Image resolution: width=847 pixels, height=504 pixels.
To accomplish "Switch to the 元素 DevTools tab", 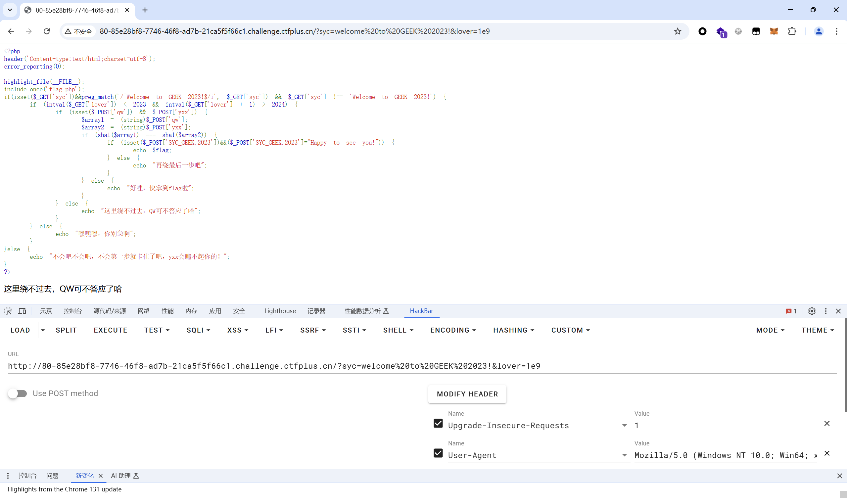I will point(46,311).
